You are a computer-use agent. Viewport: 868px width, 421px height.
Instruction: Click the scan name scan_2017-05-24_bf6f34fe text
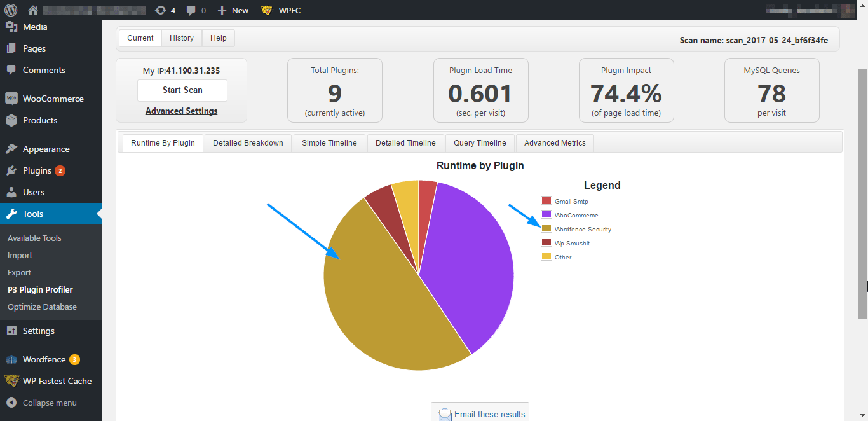coord(777,40)
